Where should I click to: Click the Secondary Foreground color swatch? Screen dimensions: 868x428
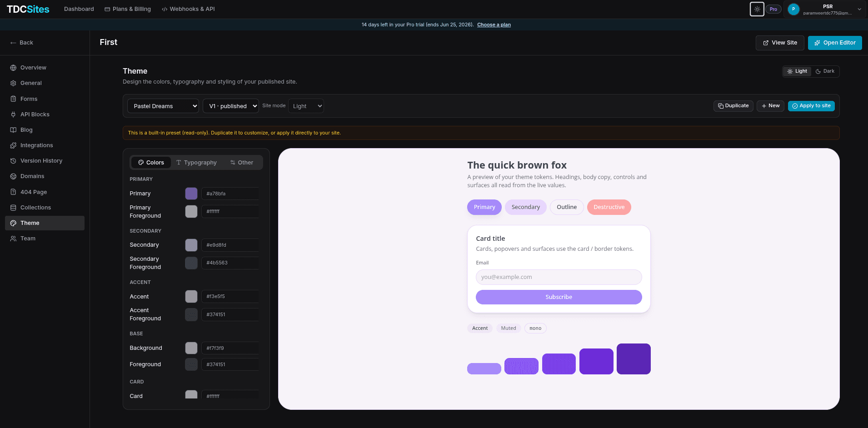tap(191, 263)
